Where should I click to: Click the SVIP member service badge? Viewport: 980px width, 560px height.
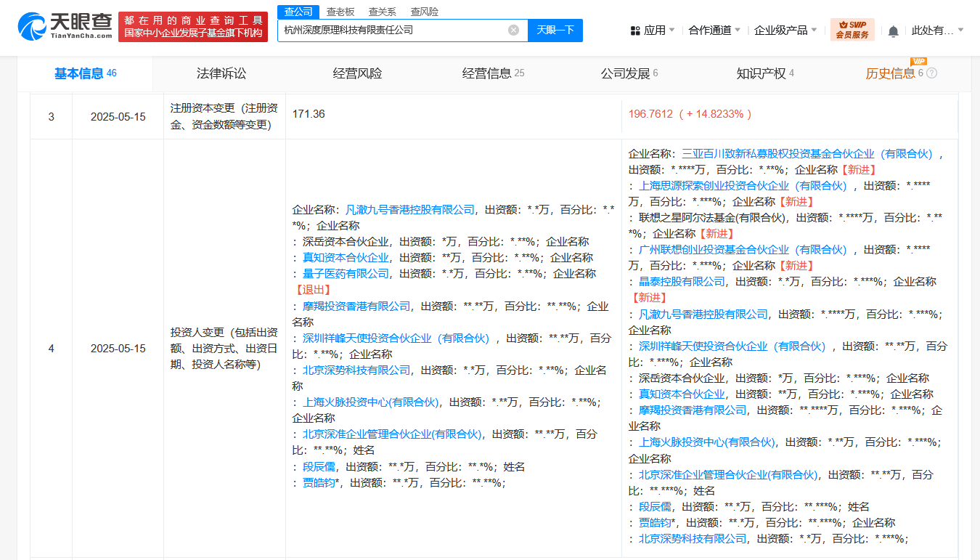[852, 30]
